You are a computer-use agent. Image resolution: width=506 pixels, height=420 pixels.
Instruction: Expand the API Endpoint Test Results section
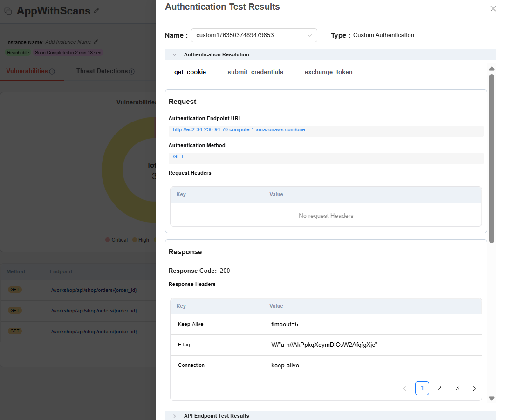click(175, 416)
